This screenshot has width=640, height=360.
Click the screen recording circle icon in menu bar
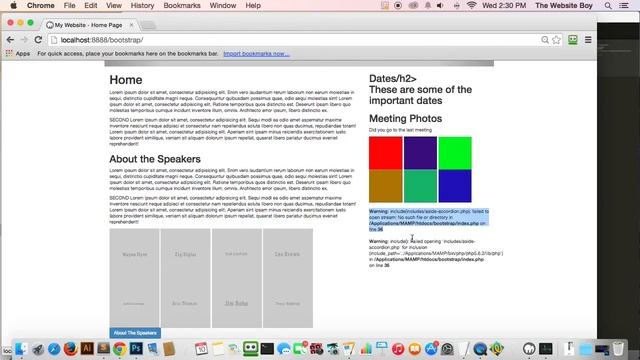[x=398, y=6]
